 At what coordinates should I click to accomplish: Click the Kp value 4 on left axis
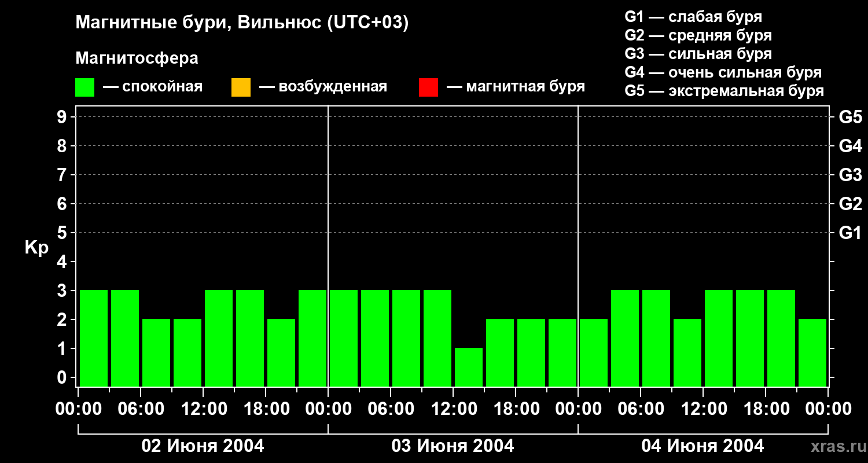click(x=62, y=262)
